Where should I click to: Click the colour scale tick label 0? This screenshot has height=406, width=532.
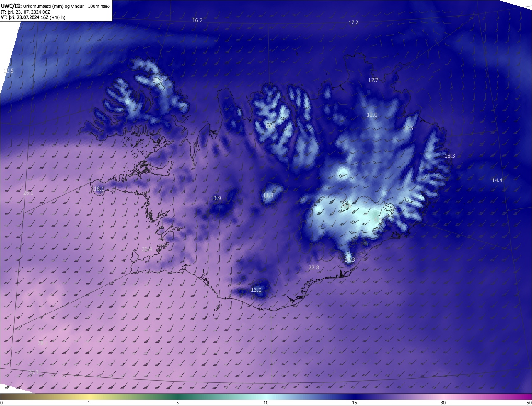1,403
